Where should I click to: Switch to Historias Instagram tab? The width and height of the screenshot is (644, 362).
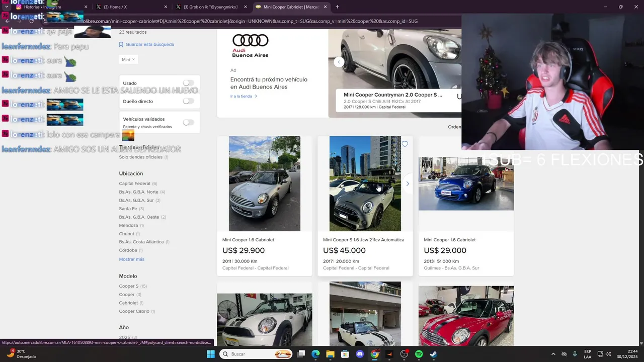pyautogui.click(x=50, y=7)
